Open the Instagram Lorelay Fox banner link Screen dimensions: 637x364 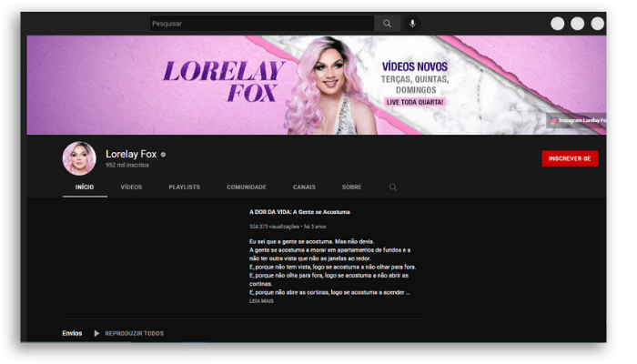click(577, 121)
